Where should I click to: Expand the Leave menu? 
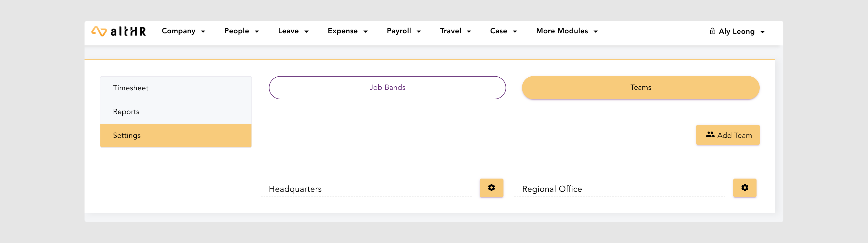click(293, 31)
